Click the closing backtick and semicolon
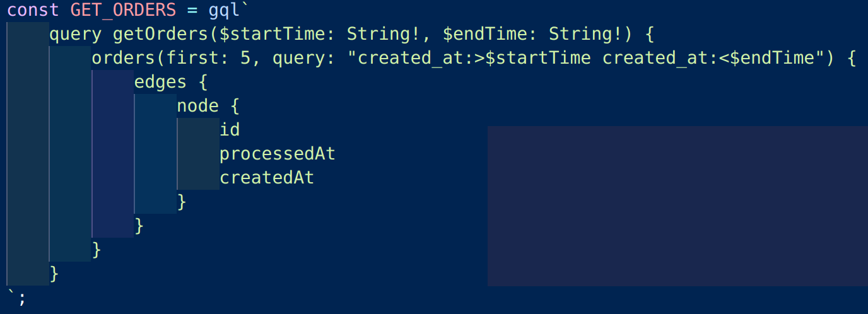 [17, 298]
